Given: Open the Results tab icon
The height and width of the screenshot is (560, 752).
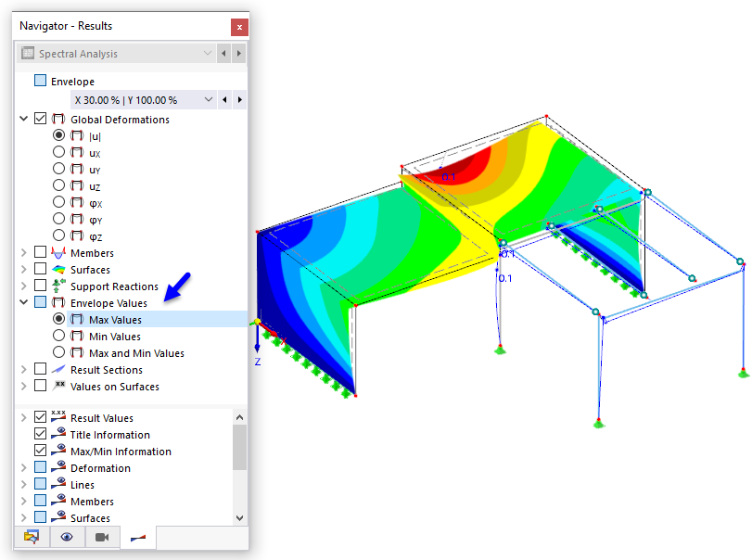Looking at the screenshot, I should 138,538.
